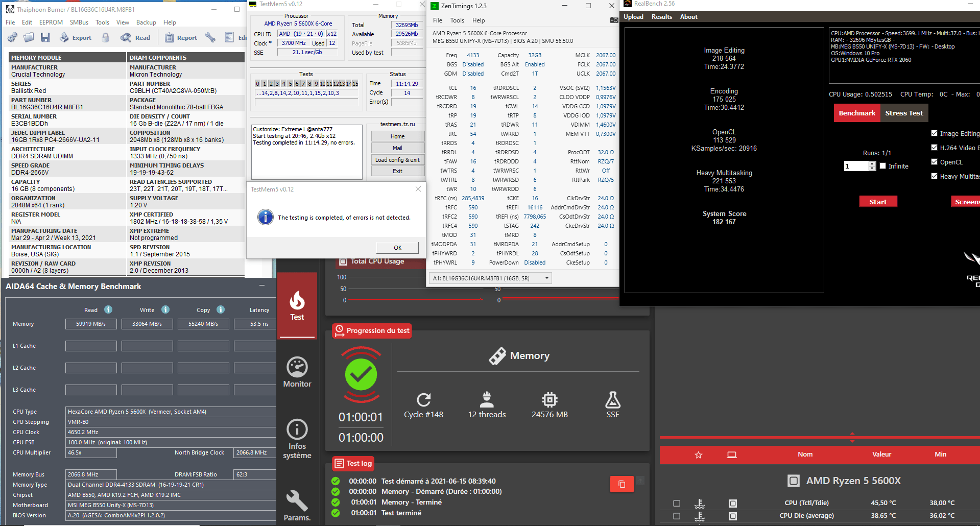Click the Start button in RealBench
Screen dimensions: 980x526
878,202
